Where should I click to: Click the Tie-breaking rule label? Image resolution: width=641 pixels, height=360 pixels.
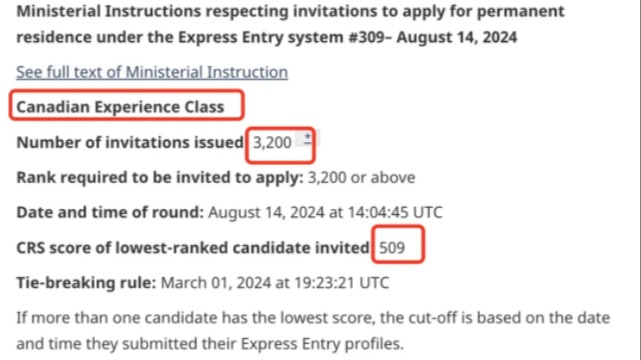86,283
